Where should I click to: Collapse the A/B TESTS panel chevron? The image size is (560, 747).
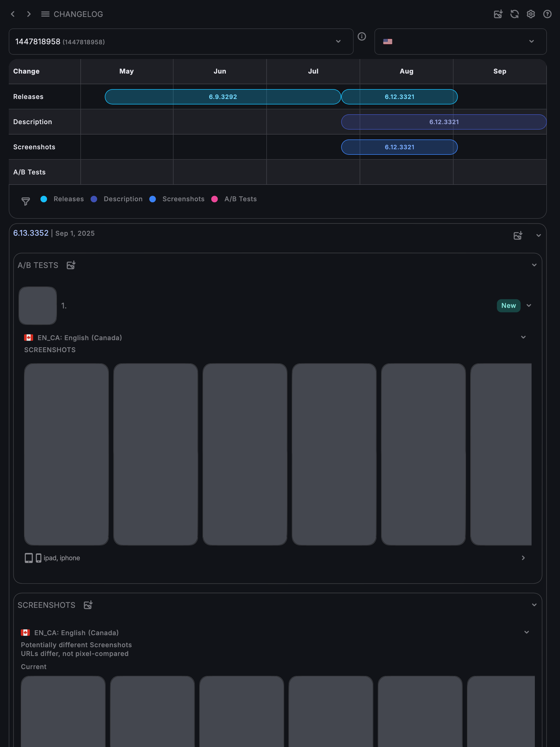pyautogui.click(x=534, y=265)
